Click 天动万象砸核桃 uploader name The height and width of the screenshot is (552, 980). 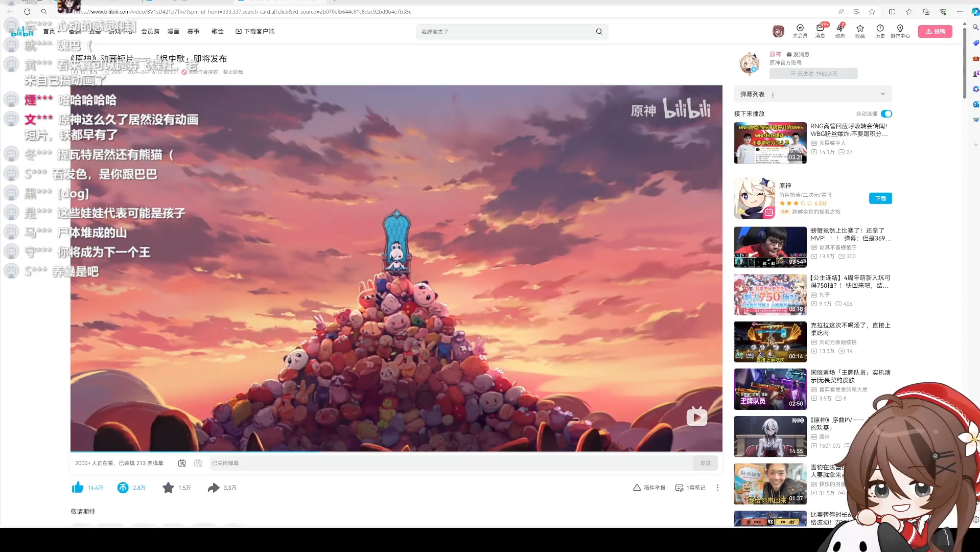click(837, 342)
